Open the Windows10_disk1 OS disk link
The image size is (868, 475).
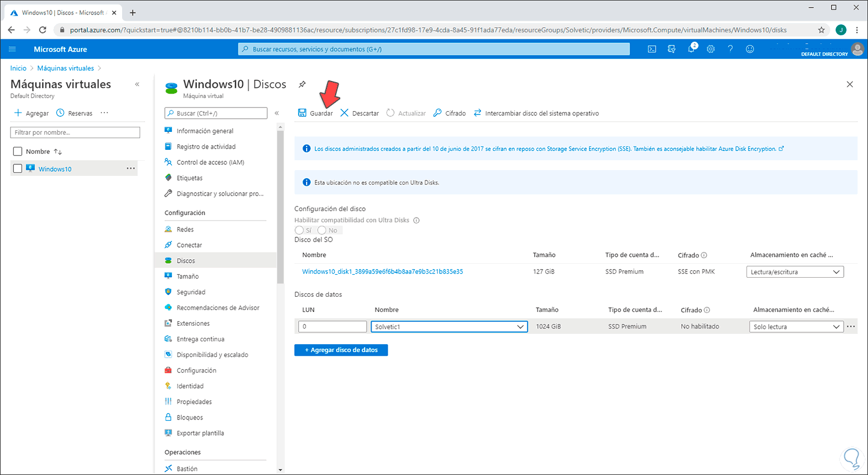(x=382, y=271)
